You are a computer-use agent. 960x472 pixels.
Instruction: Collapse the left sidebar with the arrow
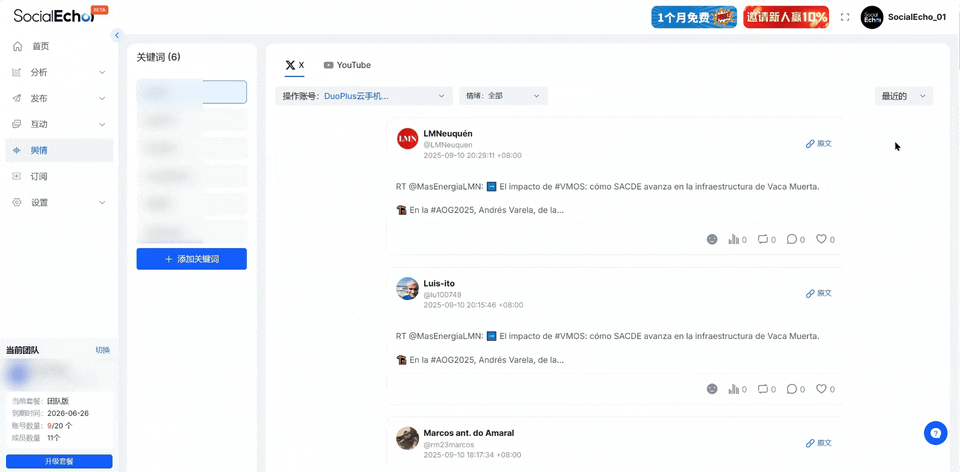pos(117,35)
